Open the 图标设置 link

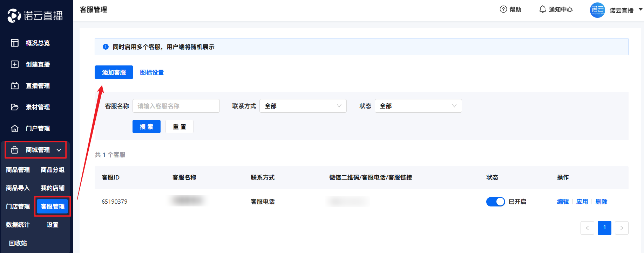152,72
